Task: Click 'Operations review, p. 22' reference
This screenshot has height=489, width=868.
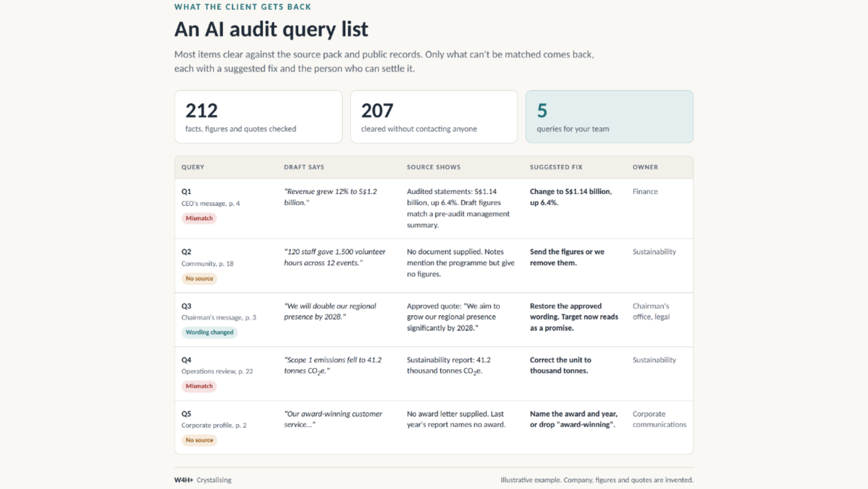Action: tap(217, 372)
